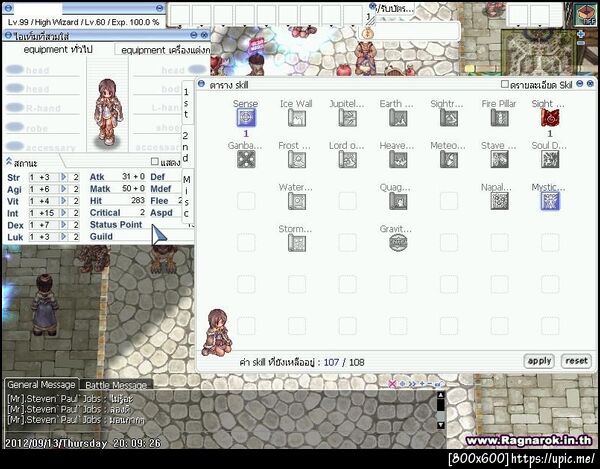Screen dimensions: 600x469
Task: Click the money bag icon in top bar
Action: pyautogui.click(x=366, y=32)
